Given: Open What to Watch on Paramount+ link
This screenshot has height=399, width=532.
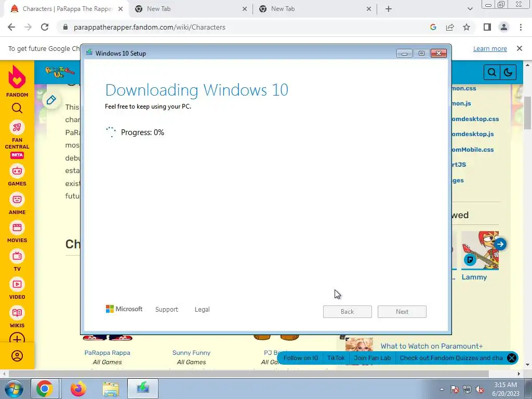Looking at the screenshot, I should [x=432, y=346].
